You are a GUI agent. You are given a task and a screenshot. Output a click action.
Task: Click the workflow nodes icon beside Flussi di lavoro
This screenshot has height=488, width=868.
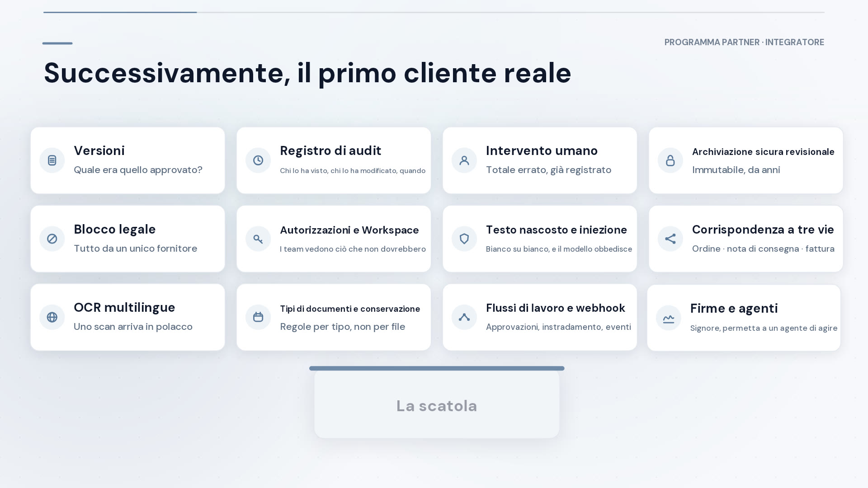click(x=464, y=317)
